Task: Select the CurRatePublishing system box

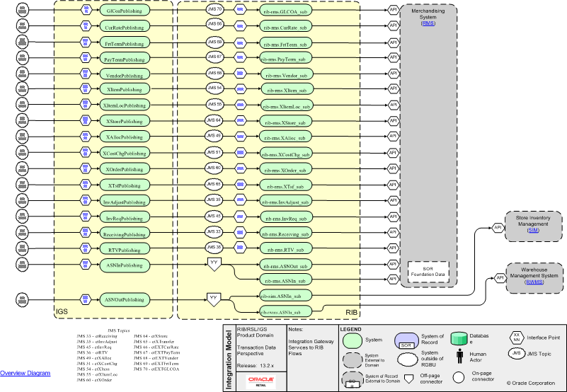Action: 125,27
